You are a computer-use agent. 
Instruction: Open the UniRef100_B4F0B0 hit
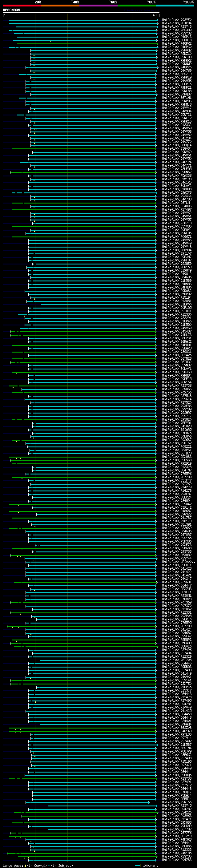pos(177,287)
